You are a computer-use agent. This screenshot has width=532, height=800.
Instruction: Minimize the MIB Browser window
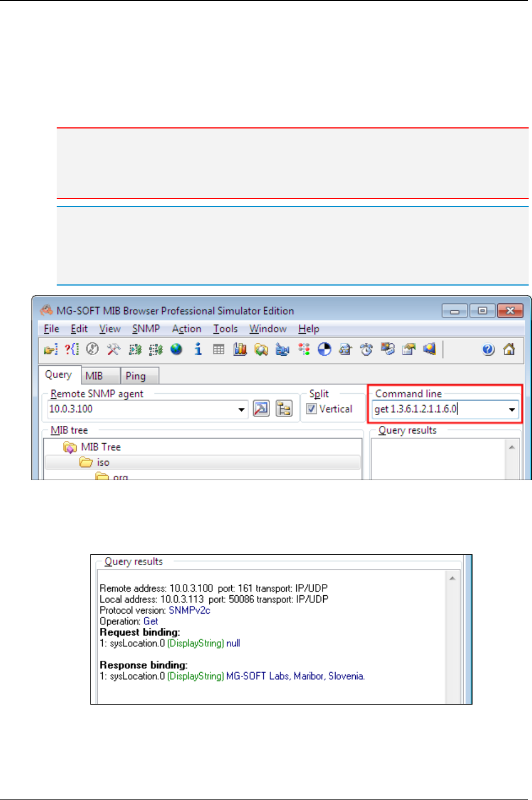pyautogui.click(x=455, y=311)
